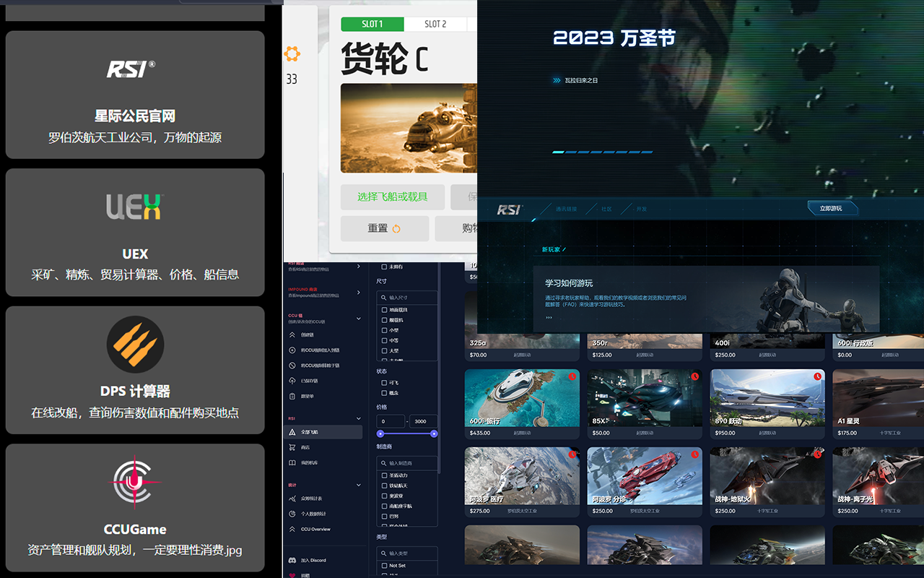Click the magnifier in the 输入尺寸 search
924x578 pixels.
[383, 297]
